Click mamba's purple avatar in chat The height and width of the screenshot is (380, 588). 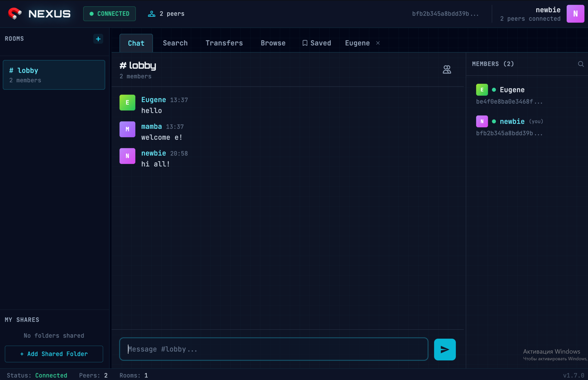tap(127, 129)
